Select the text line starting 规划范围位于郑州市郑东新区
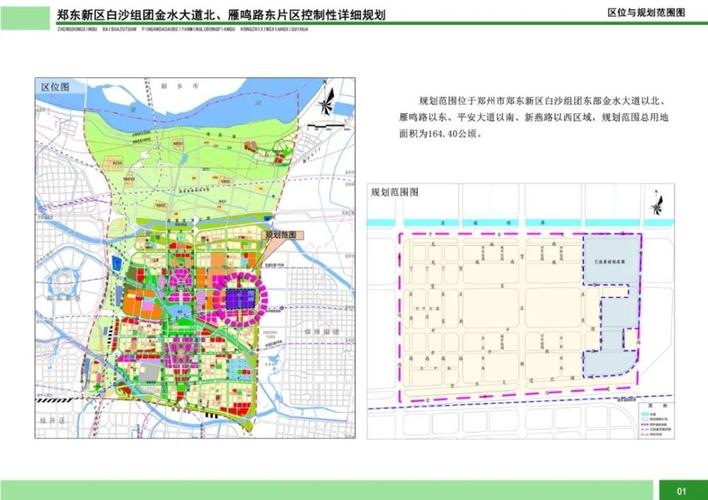 (x=543, y=100)
